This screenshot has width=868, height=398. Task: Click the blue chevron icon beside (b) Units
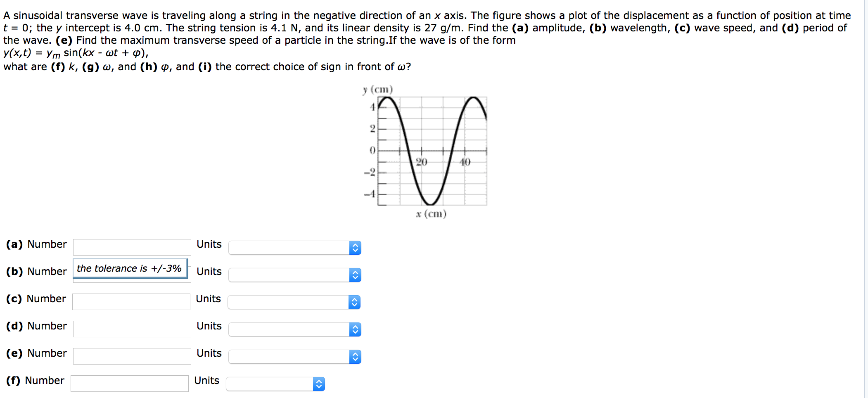click(x=355, y=275)
